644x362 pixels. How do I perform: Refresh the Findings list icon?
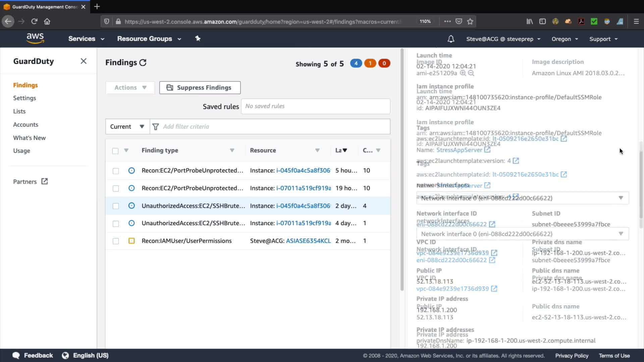tap(143, 63)
